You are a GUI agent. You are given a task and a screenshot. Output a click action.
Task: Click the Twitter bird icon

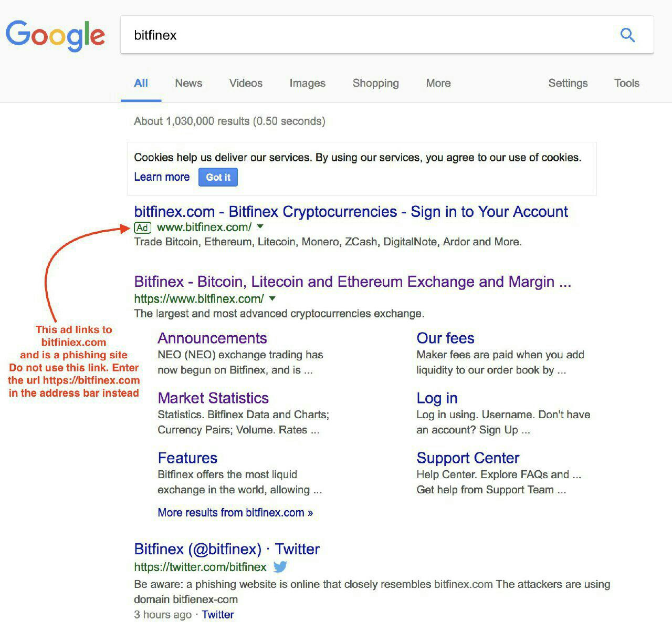click(x=280, y=567)
